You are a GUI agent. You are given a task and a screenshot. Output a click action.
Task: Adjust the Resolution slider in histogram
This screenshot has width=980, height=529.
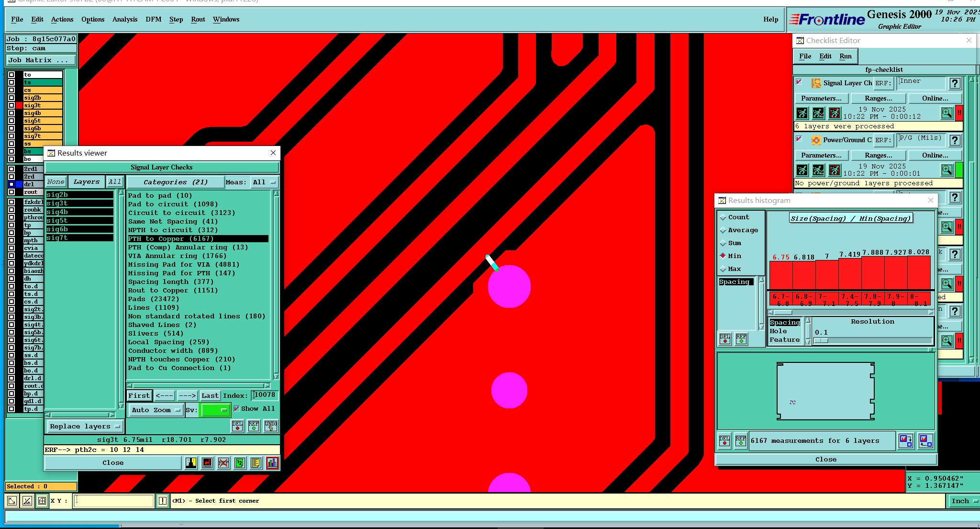(x=821, y=340)
